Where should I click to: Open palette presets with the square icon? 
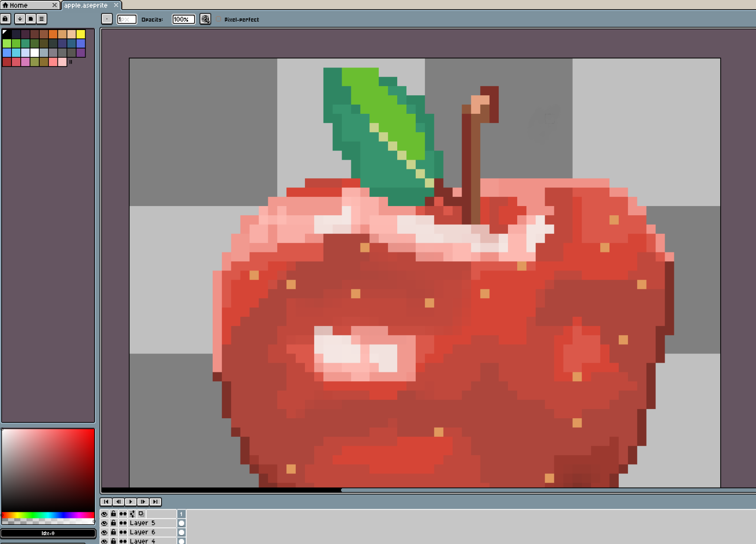(30, 19)
